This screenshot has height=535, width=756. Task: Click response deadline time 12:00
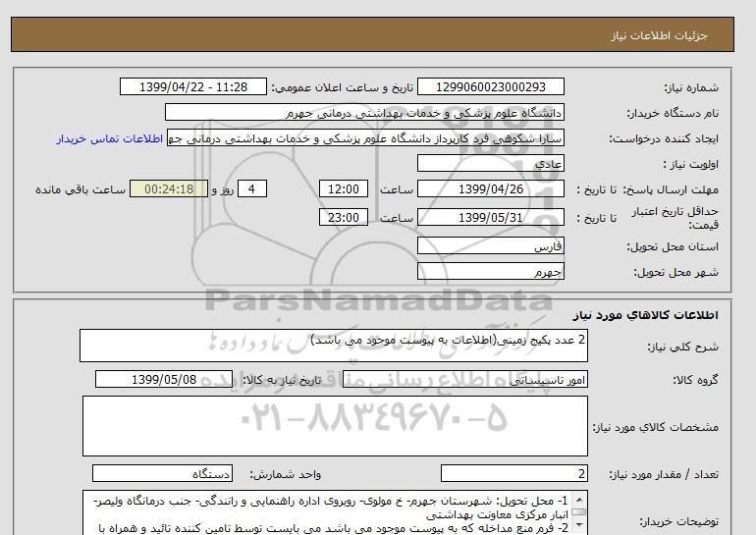[x=344, y=188]
